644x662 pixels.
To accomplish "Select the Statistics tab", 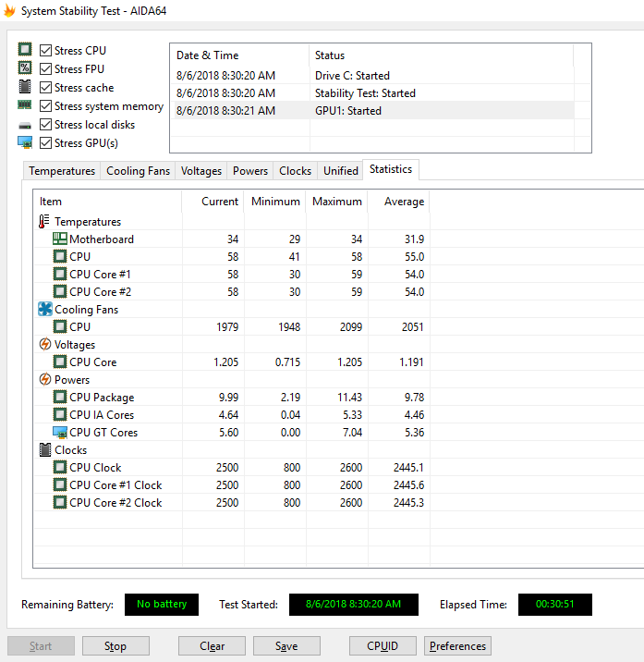I will coord(390,169).
